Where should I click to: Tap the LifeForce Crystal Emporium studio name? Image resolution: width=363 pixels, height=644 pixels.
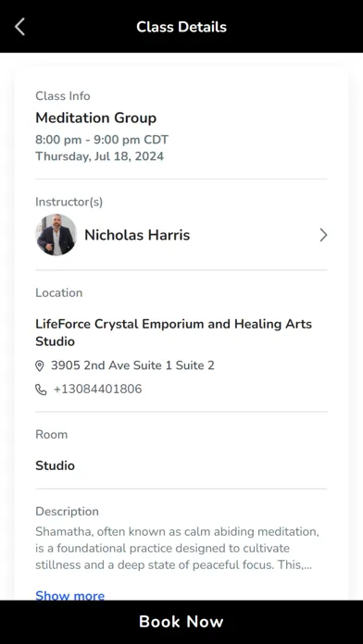tap(173, 333)
